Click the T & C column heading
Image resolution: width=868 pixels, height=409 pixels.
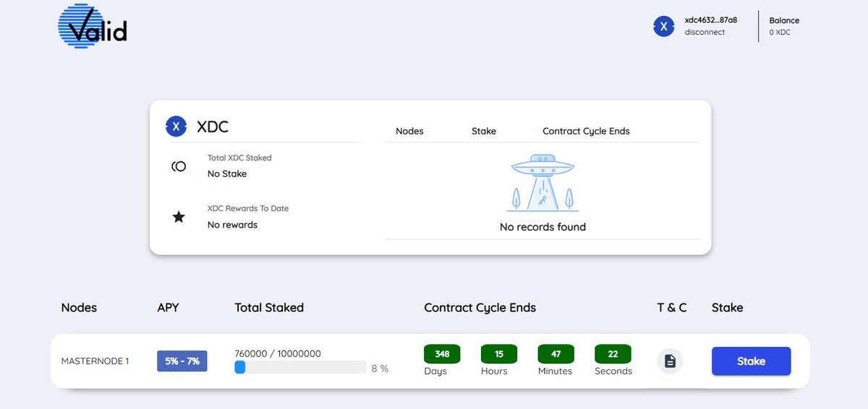tap(672, 307)
